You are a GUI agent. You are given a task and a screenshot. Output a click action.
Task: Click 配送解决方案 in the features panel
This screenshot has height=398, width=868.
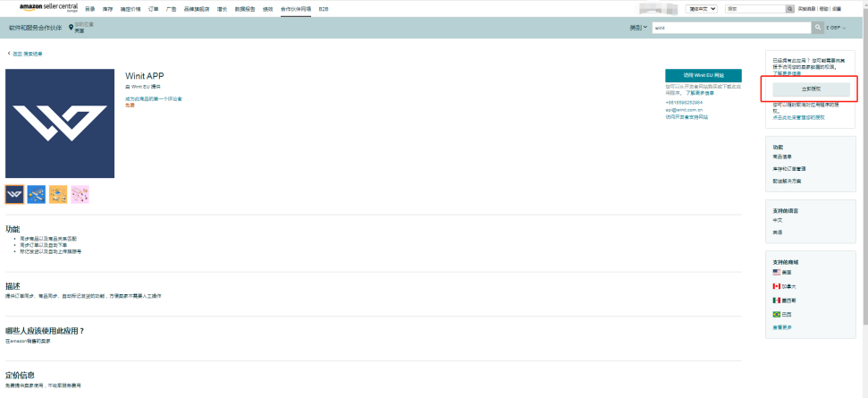[787, 181]
